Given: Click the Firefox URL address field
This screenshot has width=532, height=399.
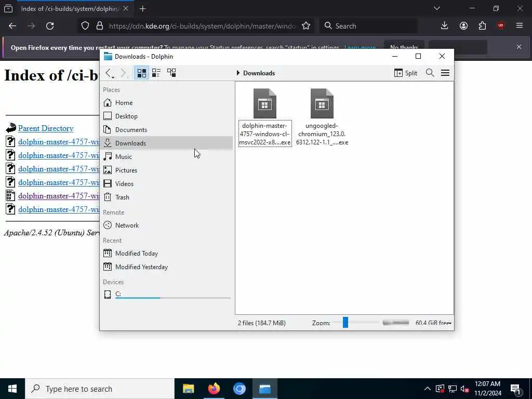Looking at the screenshot, I should click(x=202, y=26).
